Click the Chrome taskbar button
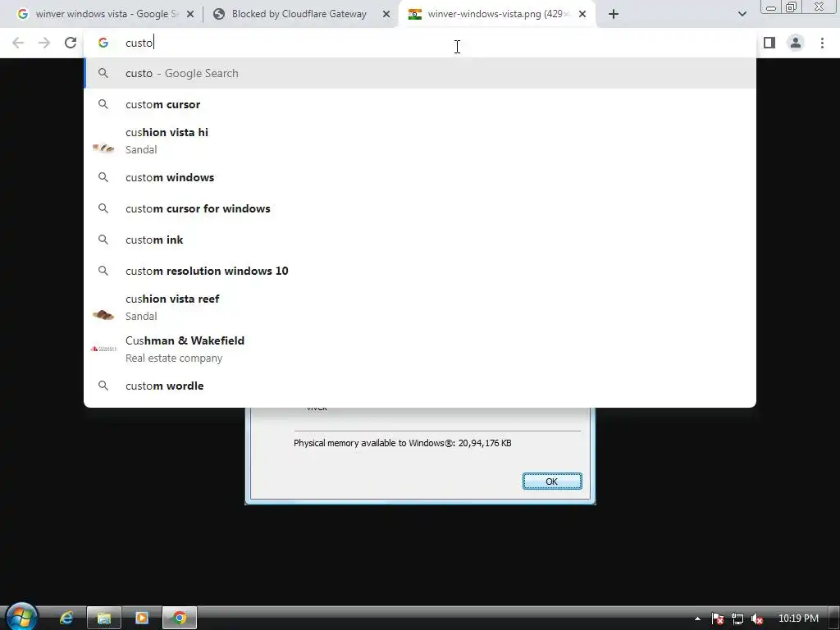 180,618
